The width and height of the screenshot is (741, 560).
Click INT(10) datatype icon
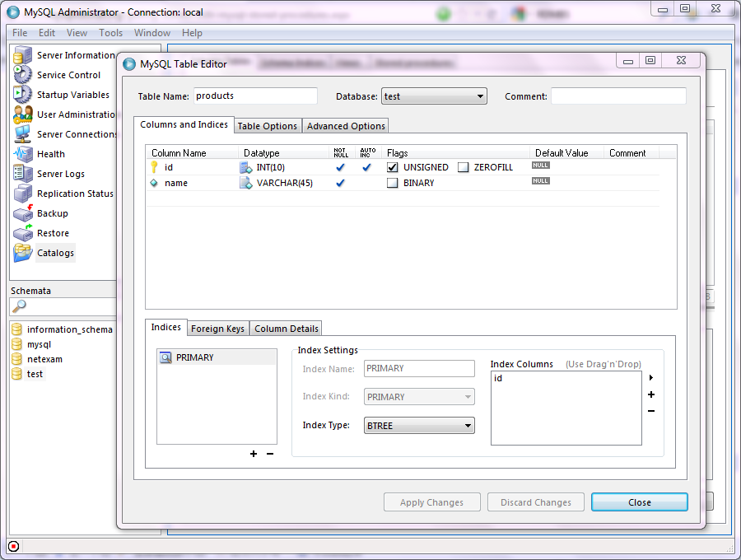coord(245,167)
